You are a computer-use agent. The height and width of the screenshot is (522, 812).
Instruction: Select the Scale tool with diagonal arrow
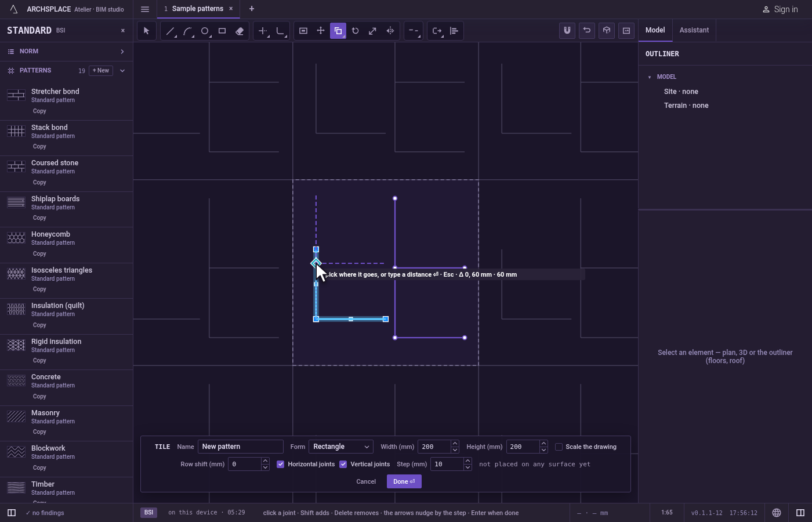point(373,31)
